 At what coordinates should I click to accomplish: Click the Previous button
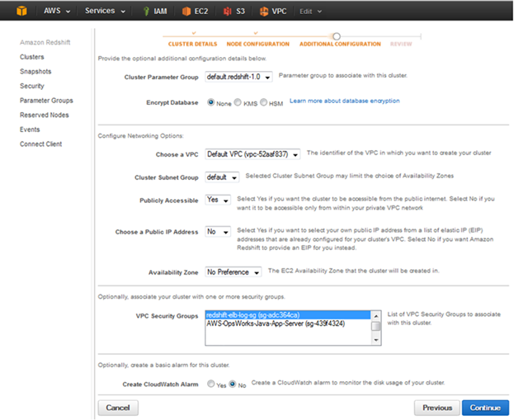pyautogui.click(x=437, y=408)
